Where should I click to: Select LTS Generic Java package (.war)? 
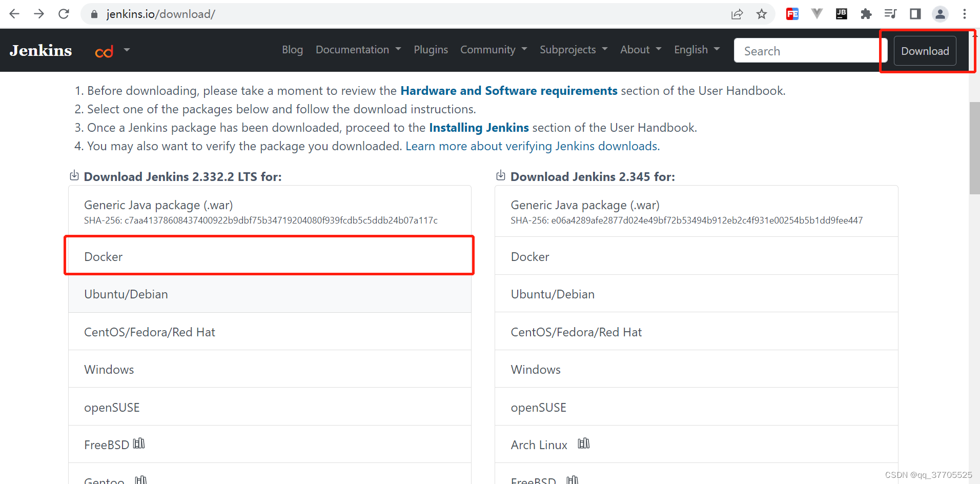coord(270,211)
